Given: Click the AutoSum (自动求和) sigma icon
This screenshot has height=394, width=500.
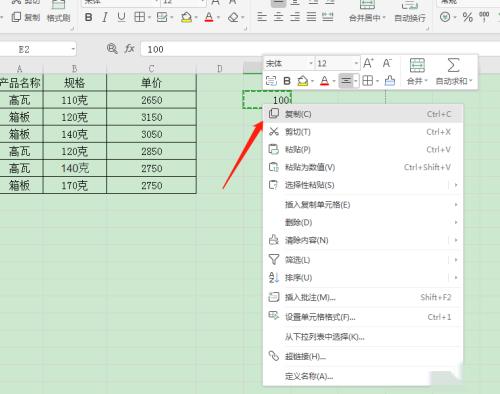Looking at the screenshot, I should (453, 65).
